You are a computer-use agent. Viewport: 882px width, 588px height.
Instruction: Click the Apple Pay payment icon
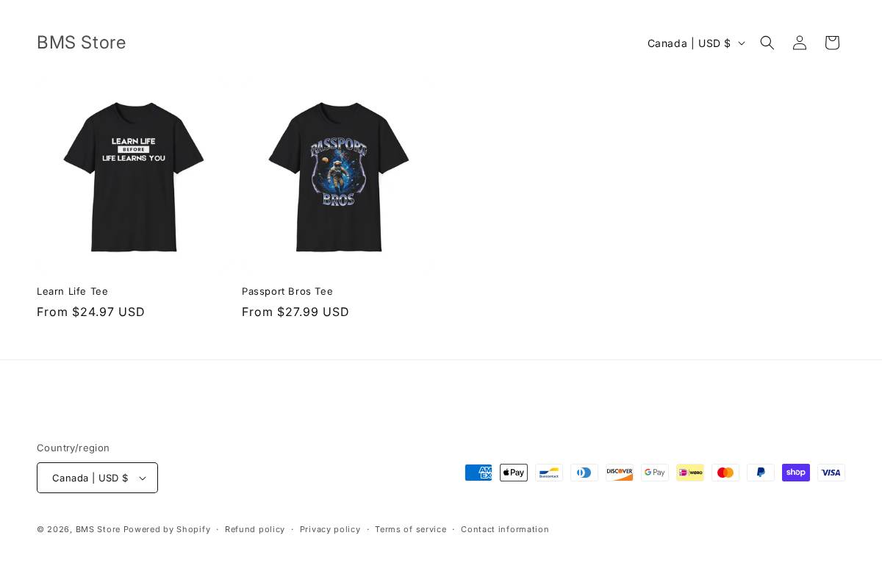pos(514,473)
